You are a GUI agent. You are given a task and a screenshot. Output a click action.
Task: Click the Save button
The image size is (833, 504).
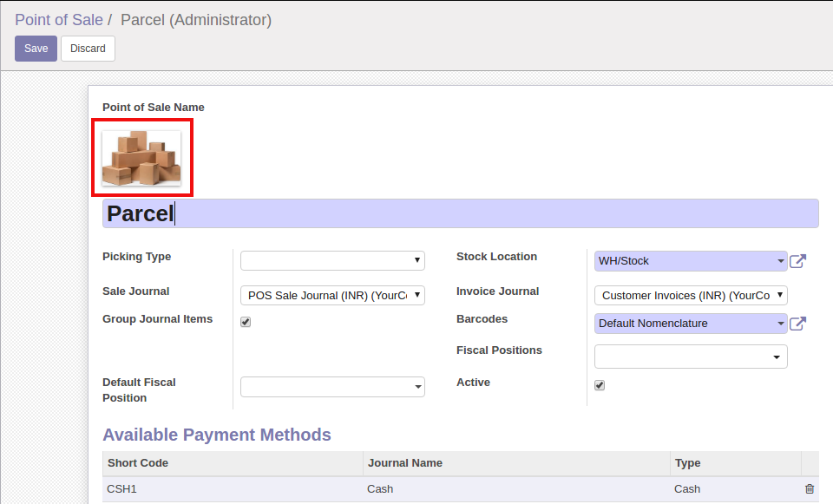(x=36, y=49)
